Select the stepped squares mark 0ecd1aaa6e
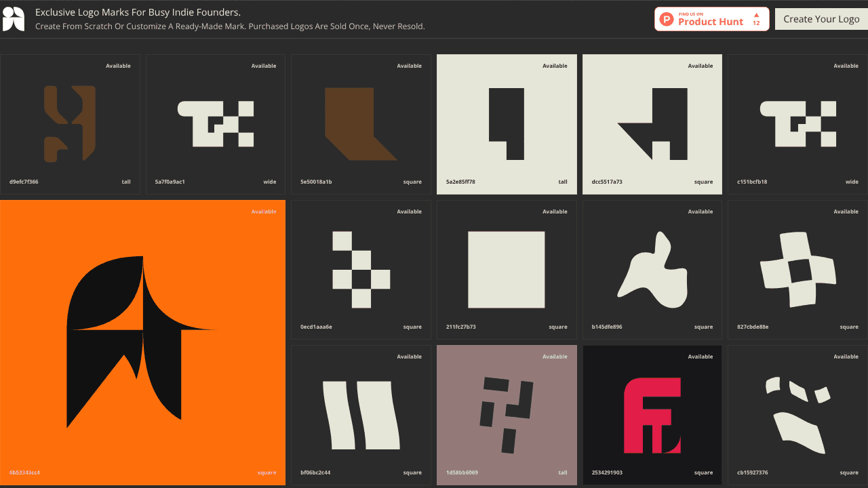The image size is (868, 488). tap(361, 270)
